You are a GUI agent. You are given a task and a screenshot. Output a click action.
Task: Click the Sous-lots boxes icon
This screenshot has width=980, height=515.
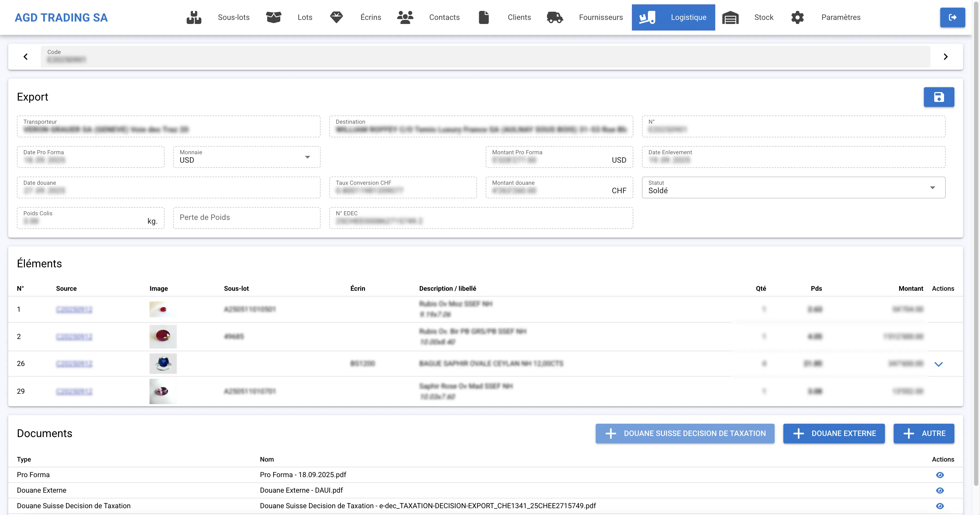194,17
